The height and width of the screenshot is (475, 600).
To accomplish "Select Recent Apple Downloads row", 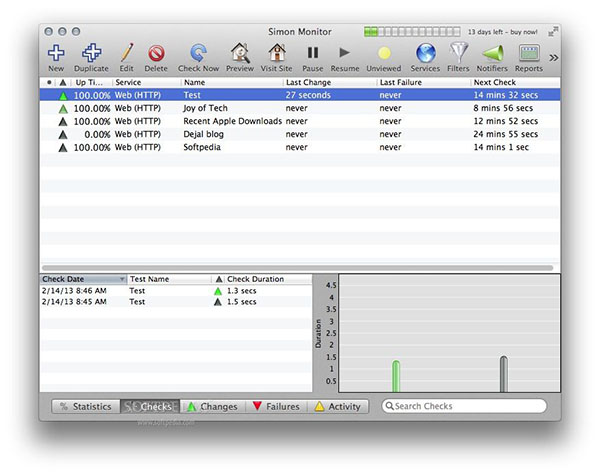I will pos(300,121).
